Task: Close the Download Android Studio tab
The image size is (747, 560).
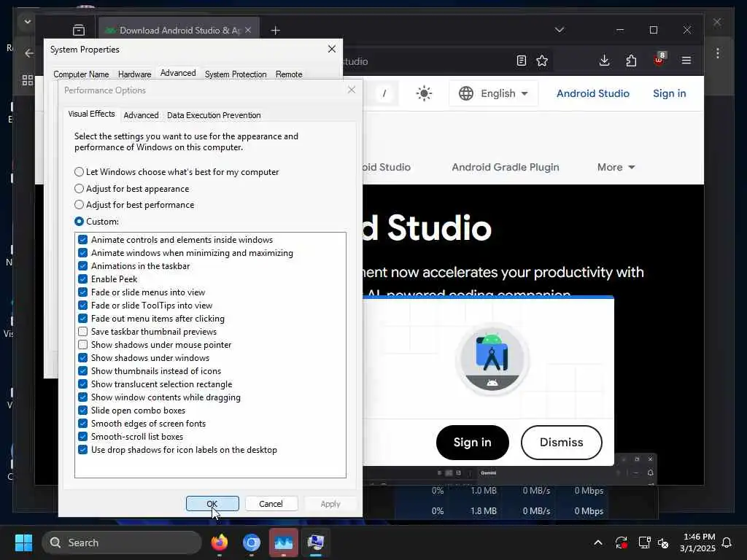Action: (248, 31)
